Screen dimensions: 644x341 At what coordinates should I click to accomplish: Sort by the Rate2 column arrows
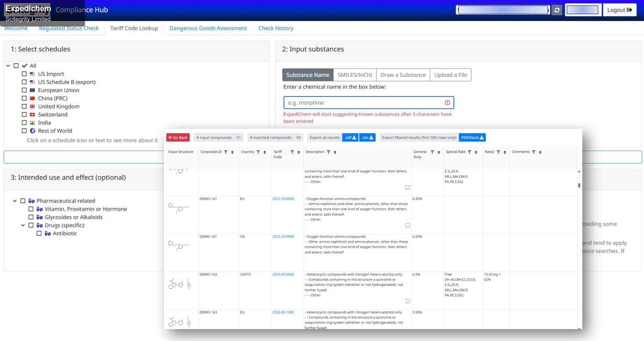505,152
